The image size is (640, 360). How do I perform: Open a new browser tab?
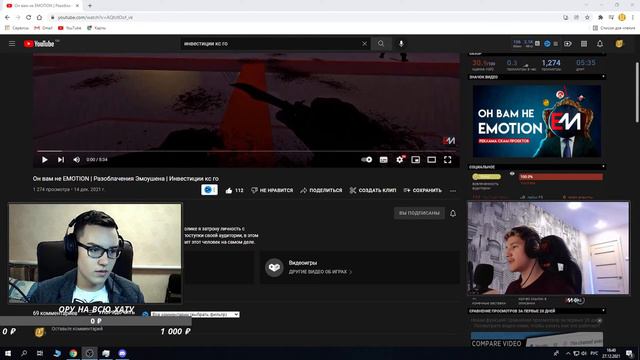(x=89, y=5)
